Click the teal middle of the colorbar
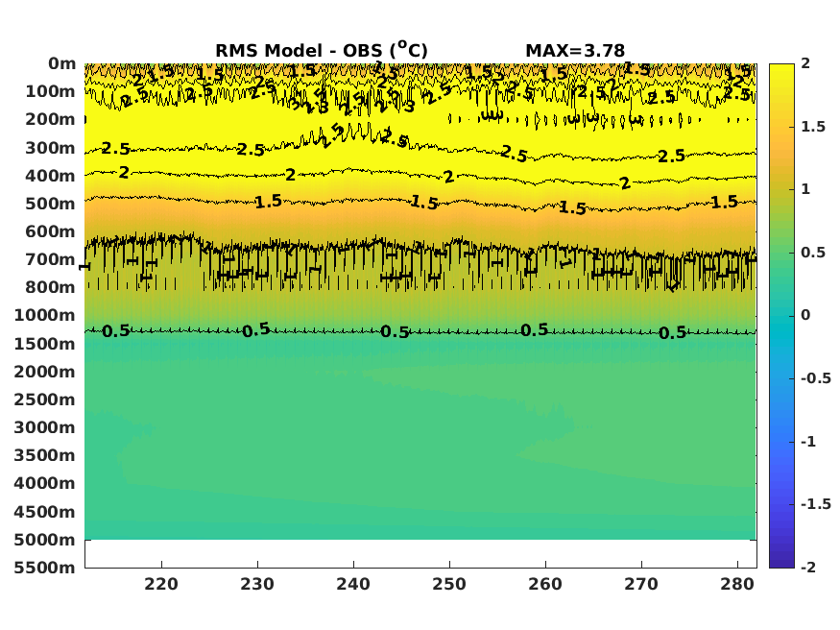 (781, 316)
